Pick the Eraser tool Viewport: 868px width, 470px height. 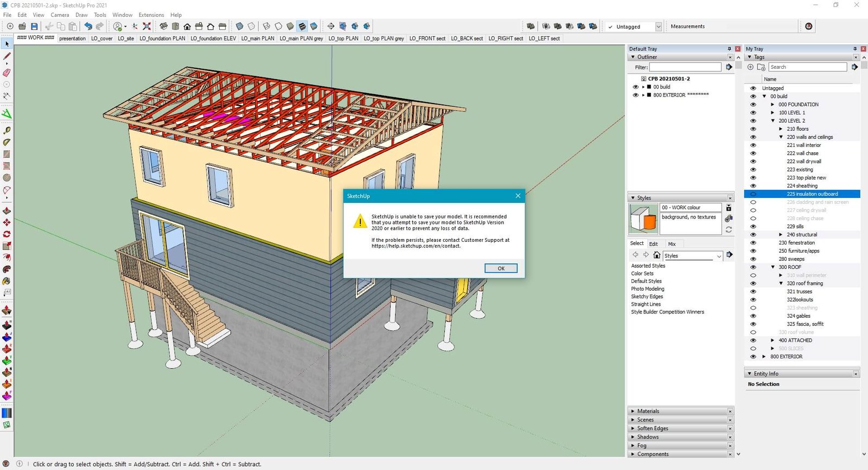pos(7,73)
